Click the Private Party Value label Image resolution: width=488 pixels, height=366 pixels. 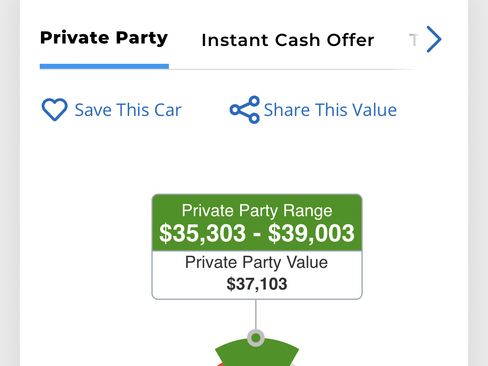click(256, 262)
